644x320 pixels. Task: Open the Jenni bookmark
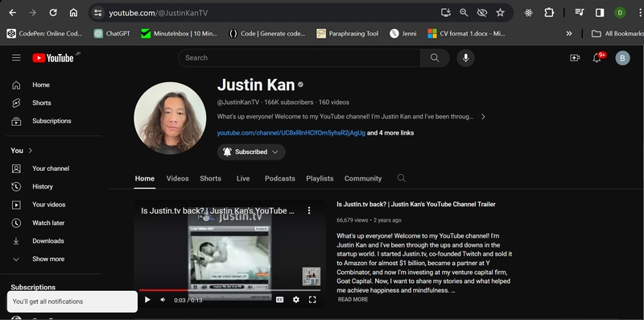(x=403, y=34)
